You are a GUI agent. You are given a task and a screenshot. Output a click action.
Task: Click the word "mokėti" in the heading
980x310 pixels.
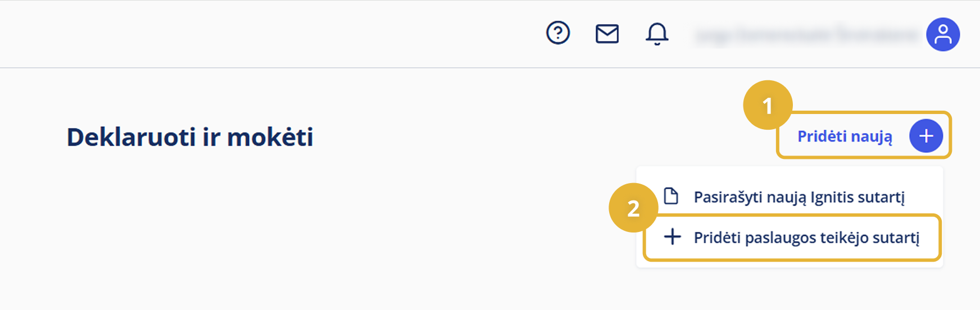(x=270, y=137)
